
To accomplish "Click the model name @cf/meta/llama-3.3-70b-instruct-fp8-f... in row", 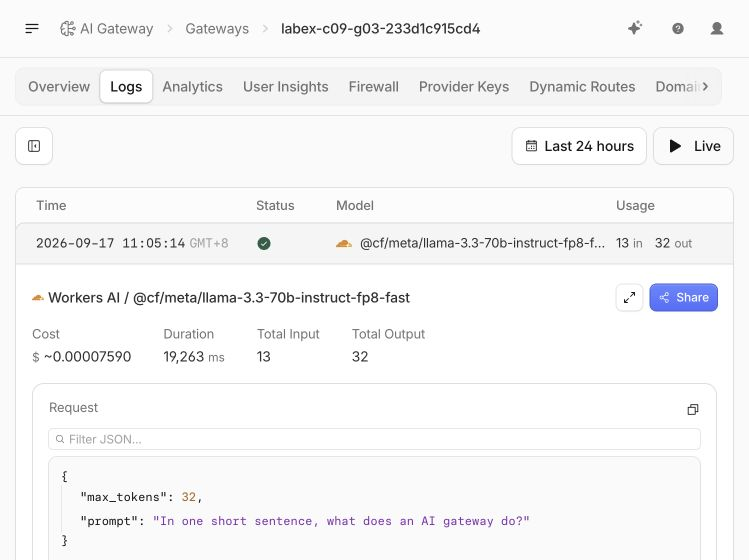I will tap(482, 243).
